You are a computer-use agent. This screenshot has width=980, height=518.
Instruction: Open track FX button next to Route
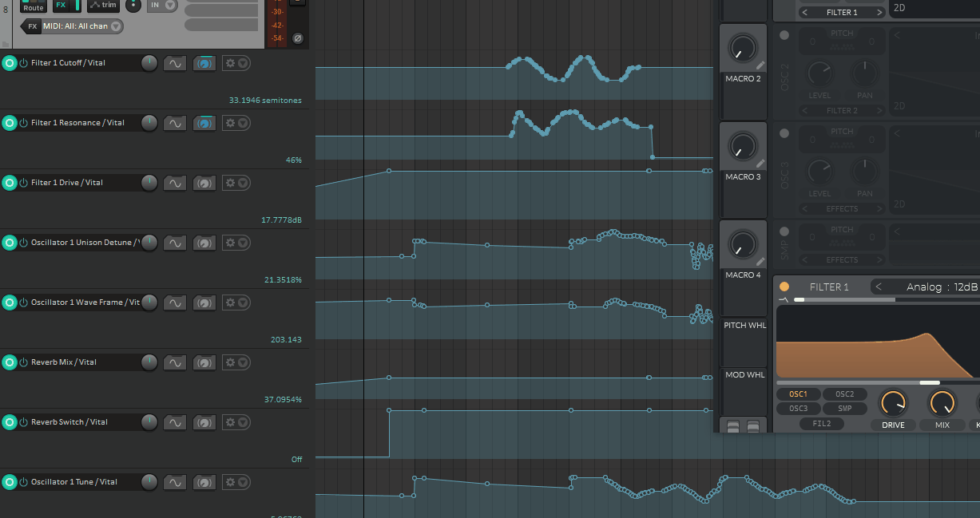tap(61, 5)
